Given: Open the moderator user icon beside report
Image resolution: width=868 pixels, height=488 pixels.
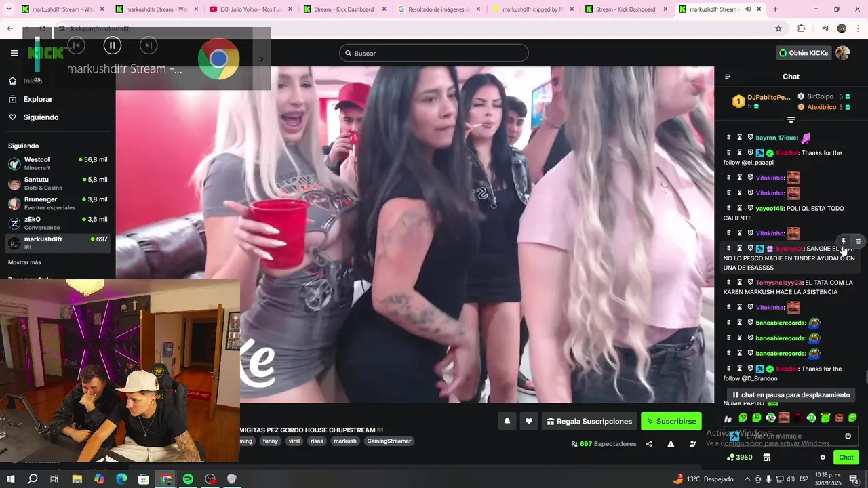Looking at the screenshot, I should click(692, 444).
